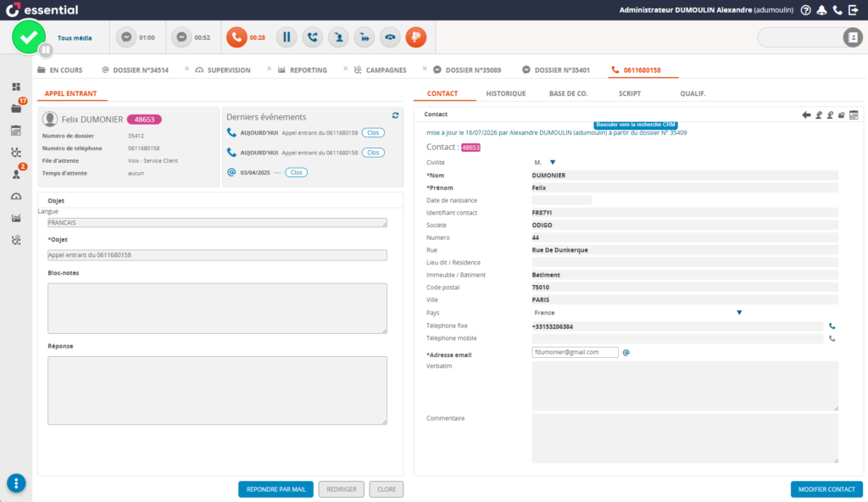Switch to the HISTORIQUE tab
868x502 pixels.
point(505,93)
